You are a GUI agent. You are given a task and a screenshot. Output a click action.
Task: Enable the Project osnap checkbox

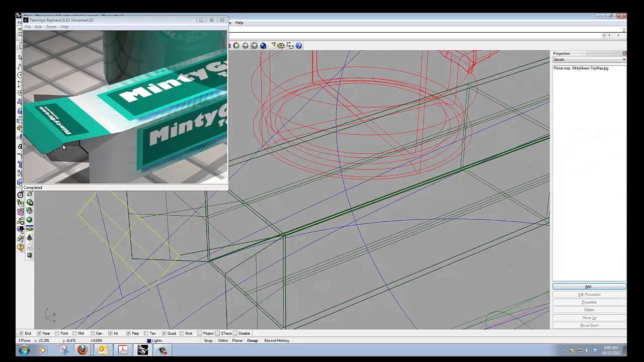200,333
